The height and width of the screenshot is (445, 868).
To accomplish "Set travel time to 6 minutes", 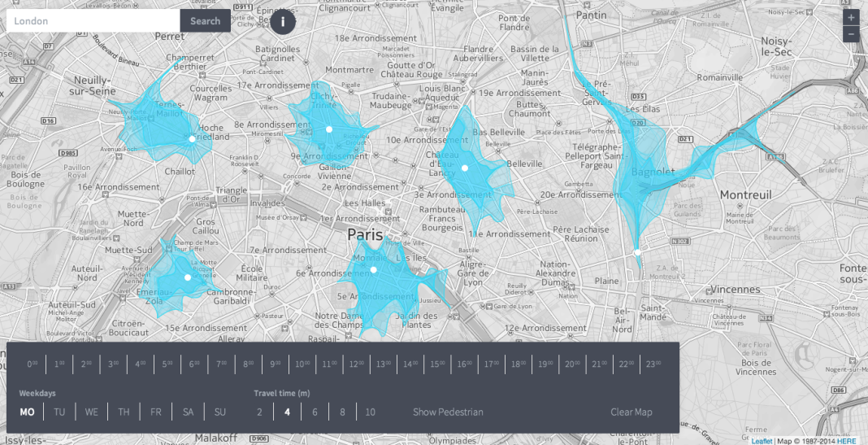I will [315, 412].
